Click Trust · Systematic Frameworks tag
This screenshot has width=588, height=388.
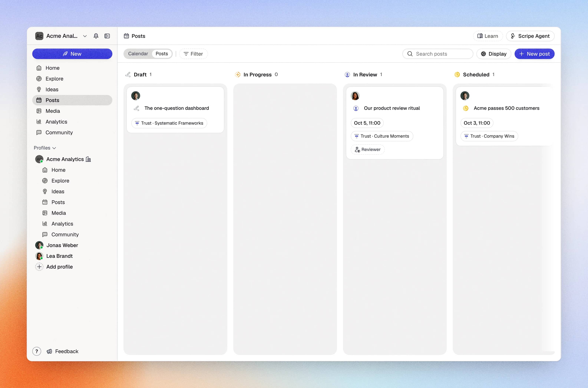169,123
